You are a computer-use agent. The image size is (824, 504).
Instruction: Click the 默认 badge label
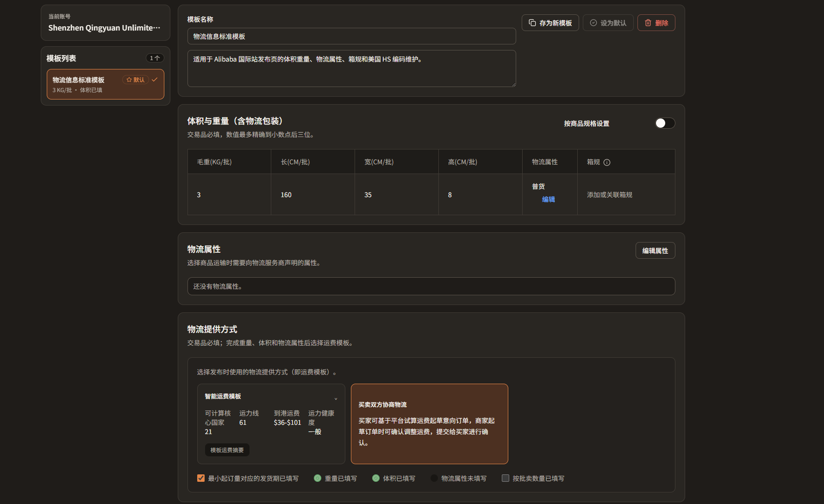pos(139,80)
